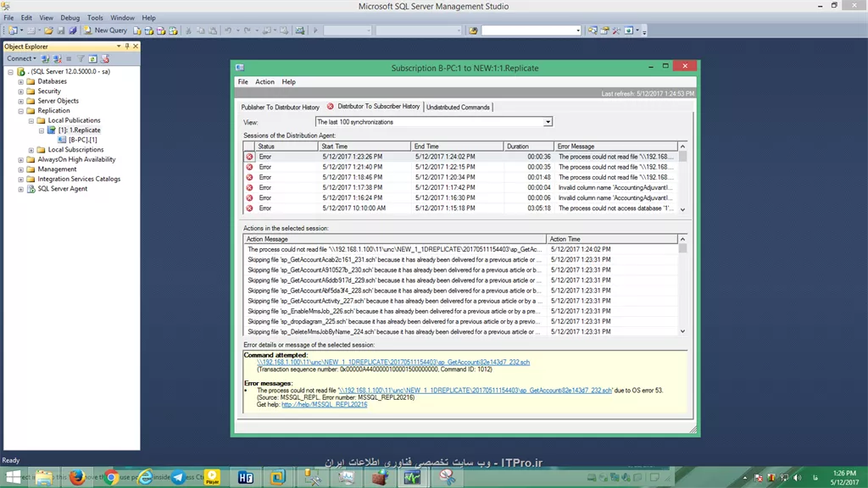Image resolution: width=868 pixels, height=488 pixels.
Task: Select the error session started 1:21:40 PM
Action: pos(460,167)
